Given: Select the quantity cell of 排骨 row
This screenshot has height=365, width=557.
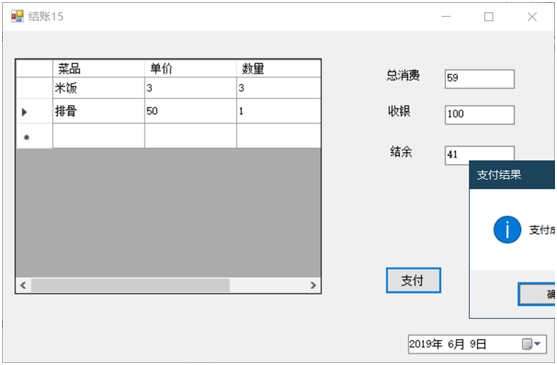Looking at the screenshot, I should coord(278,111).
